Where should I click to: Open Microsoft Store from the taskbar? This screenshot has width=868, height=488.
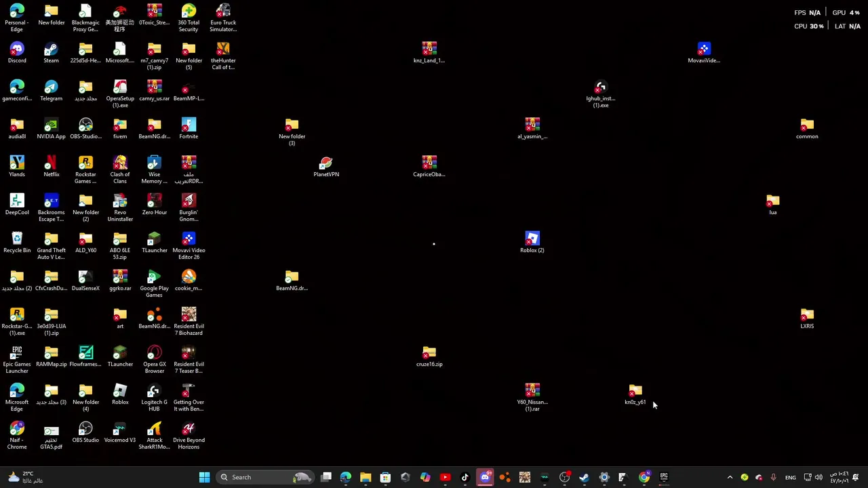point(385,477)
